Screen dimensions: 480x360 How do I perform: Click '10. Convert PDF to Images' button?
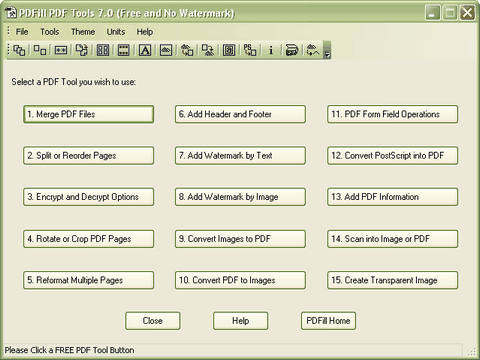tap(240, 280)
